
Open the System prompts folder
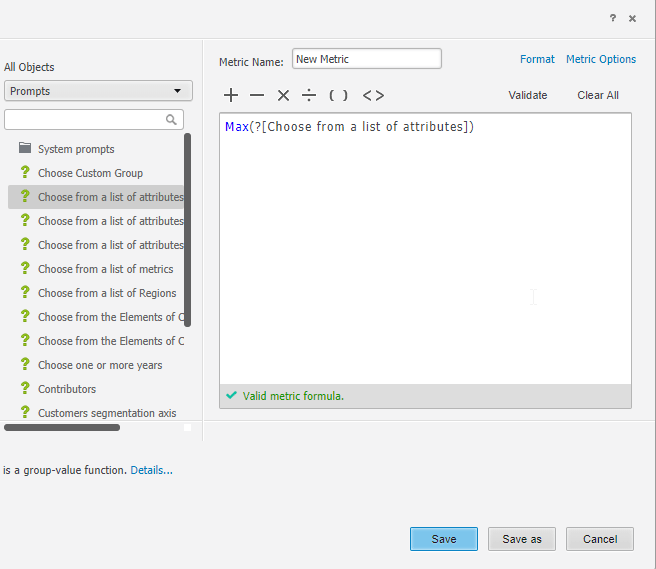tap(76, 149)
